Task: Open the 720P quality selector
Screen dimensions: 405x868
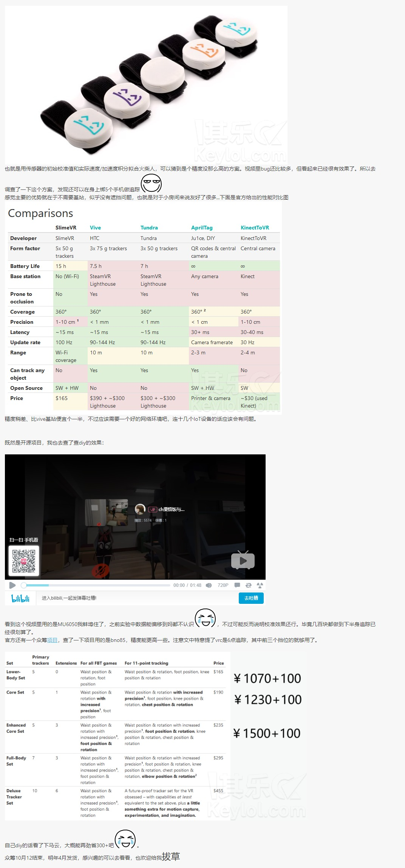Action: click(223, 585)
